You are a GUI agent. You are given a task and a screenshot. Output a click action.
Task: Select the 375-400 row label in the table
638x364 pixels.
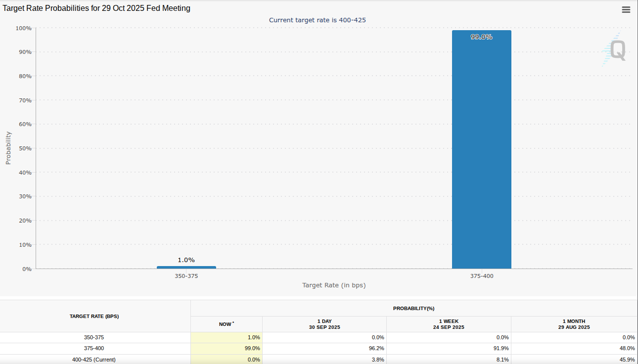coord(94,348)
